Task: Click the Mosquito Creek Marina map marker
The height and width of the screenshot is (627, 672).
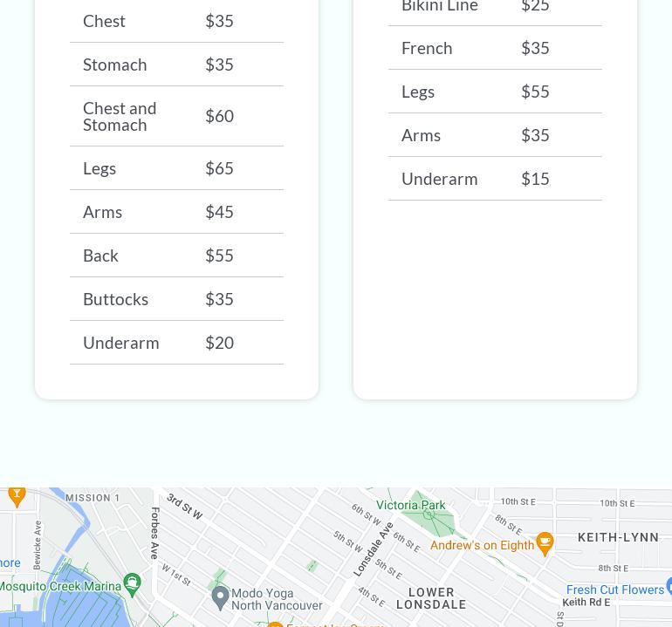Action: [x=132, y=582]
